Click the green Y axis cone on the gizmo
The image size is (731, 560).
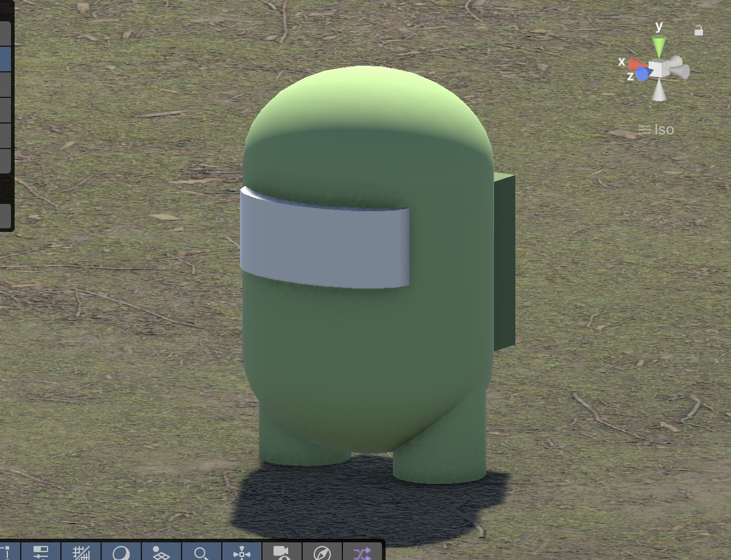point(659,46)
